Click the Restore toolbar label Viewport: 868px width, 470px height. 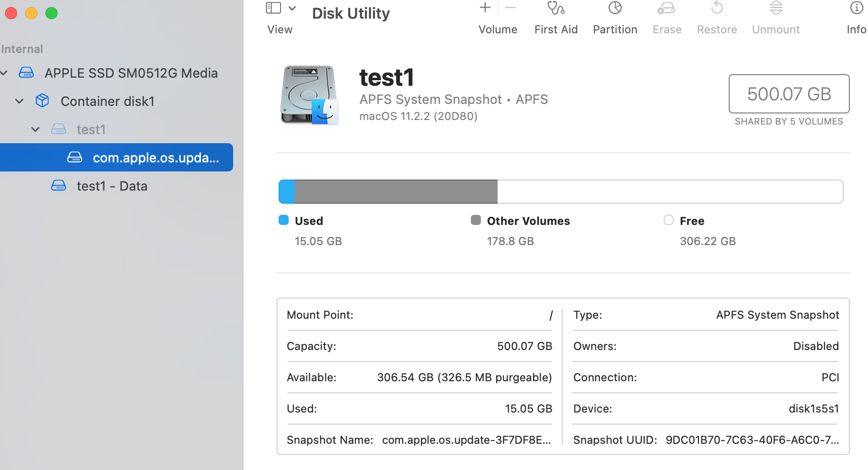pyautogui.click(x=717, y=30)
